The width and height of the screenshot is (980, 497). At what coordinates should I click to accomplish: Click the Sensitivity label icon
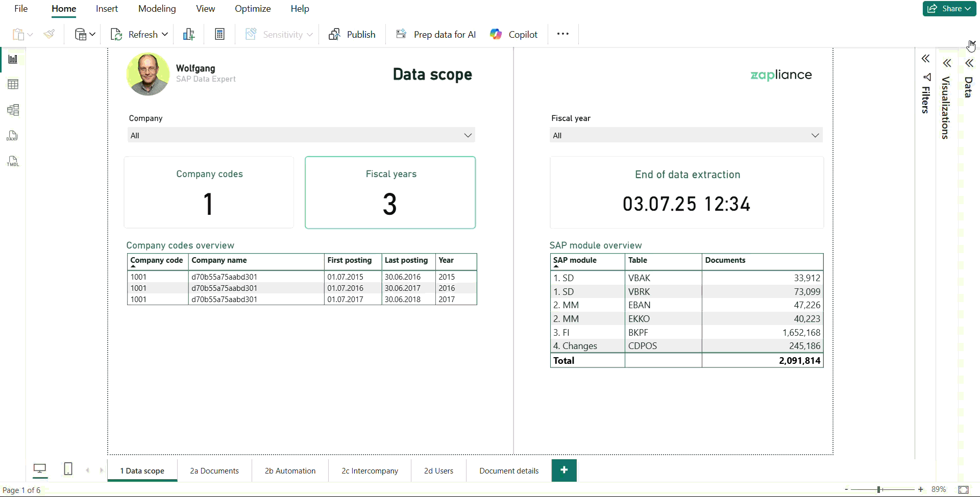coord(251,34)
